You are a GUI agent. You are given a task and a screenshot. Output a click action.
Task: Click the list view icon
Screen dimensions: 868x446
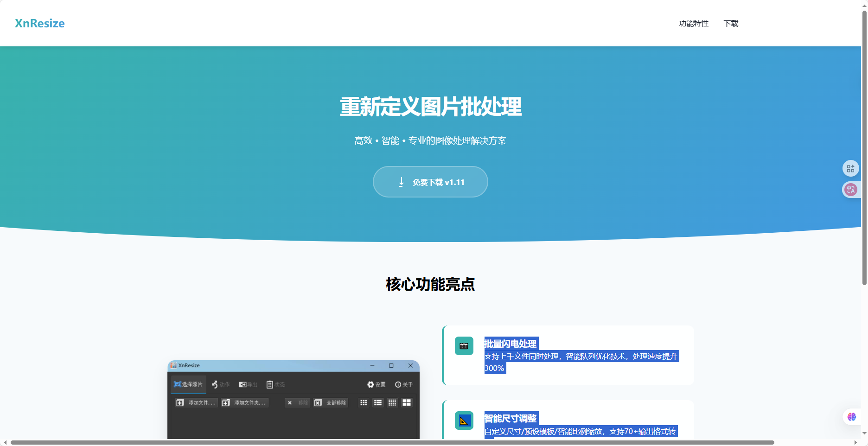tap(378, 402)
